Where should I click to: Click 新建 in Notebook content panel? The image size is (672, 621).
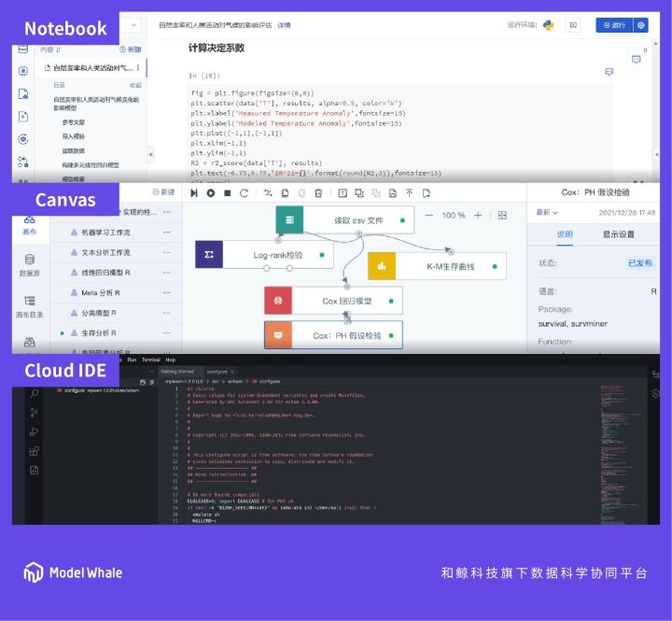click(x=131, y=49)
